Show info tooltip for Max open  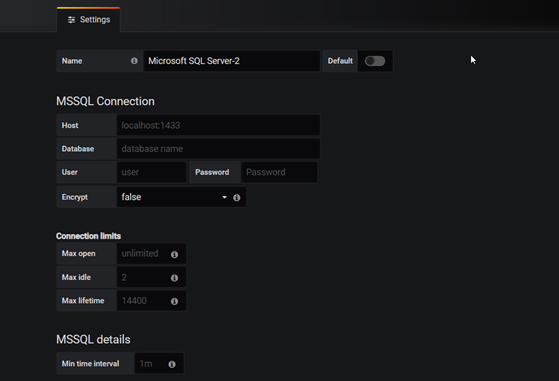[174, 254]
